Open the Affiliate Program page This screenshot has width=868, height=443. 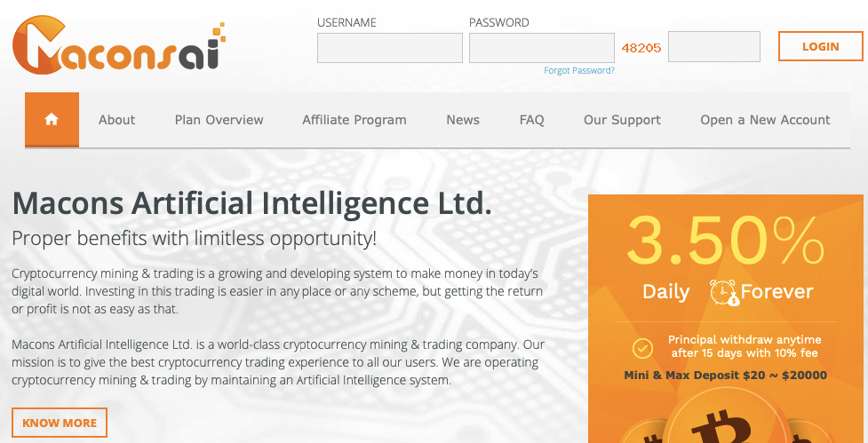354,120
